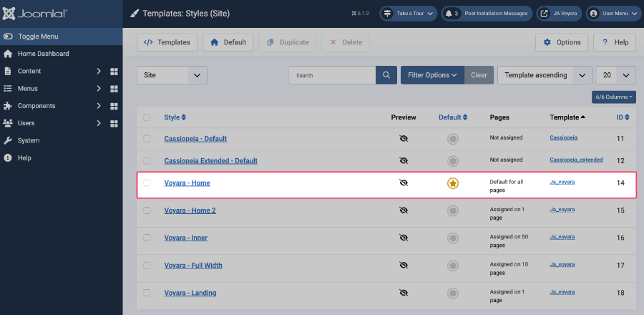Sort by the ID column header

[x=623, y=117]
